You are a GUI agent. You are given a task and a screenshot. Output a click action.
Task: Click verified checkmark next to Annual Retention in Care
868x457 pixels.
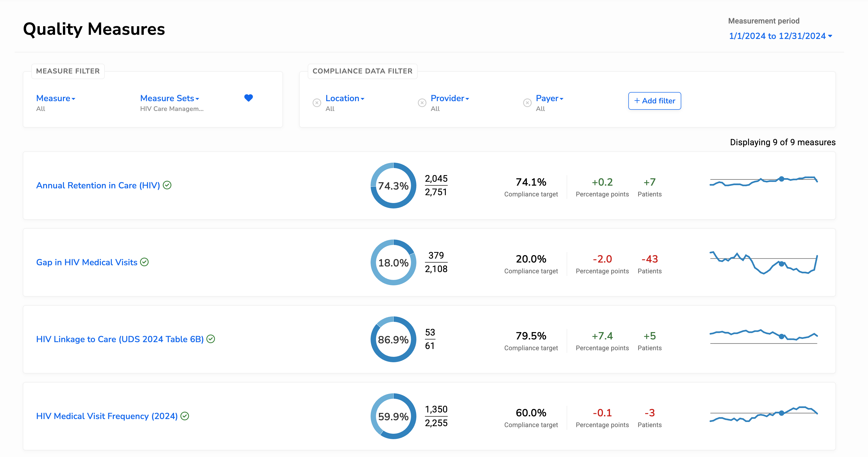pyautogui.click(x=167, y=185)
